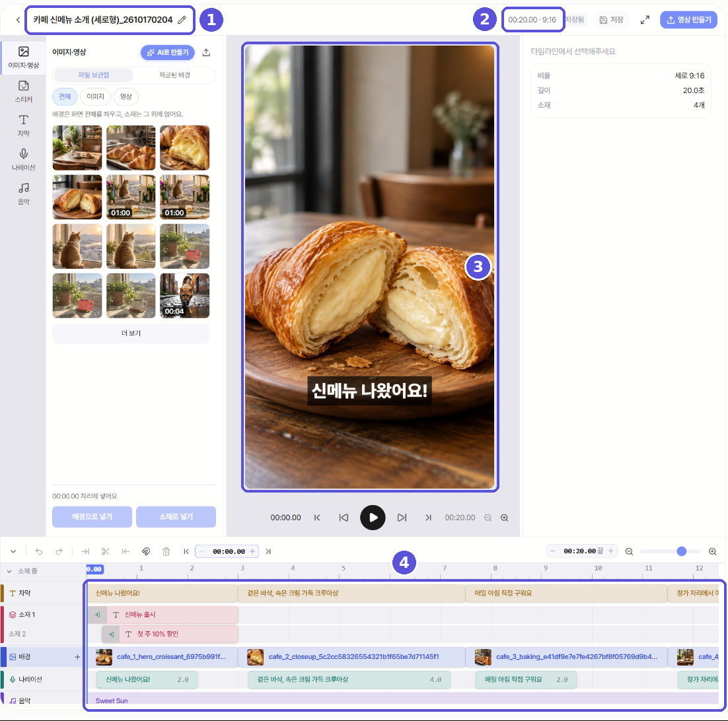The height and width of the screenshot is (721, 728).
Task: Split the clip with the scissors tool
Action: pos(106,551)
